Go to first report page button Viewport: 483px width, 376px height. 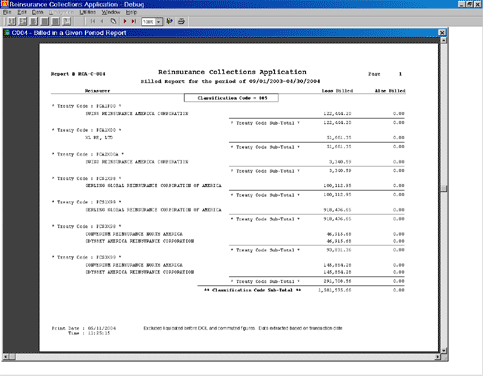[93, 21]
